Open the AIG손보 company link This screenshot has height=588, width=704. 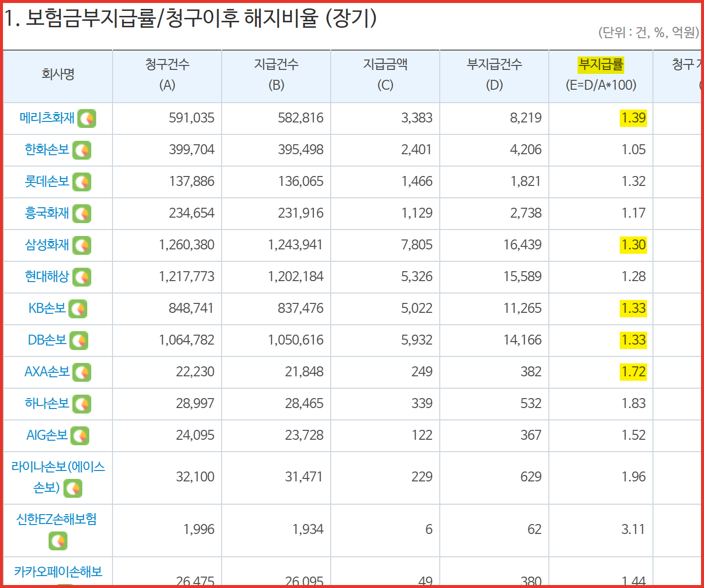(47, 435)
